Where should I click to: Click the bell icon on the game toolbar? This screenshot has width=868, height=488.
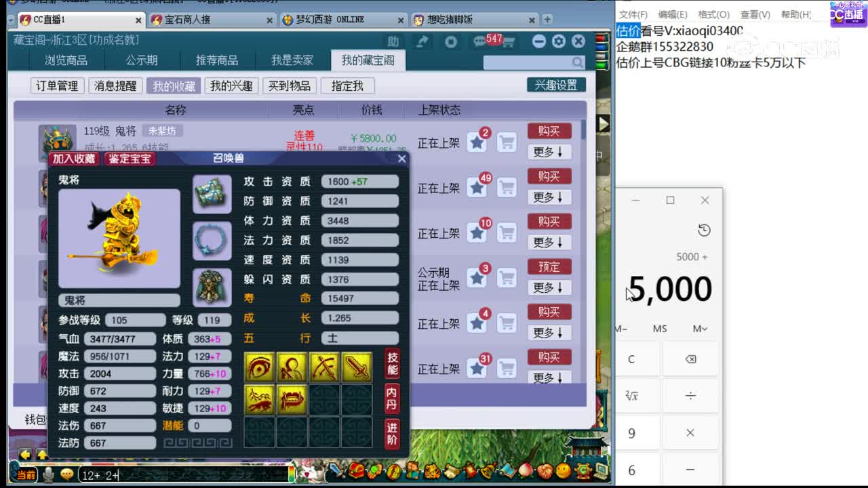pos(488,472)
